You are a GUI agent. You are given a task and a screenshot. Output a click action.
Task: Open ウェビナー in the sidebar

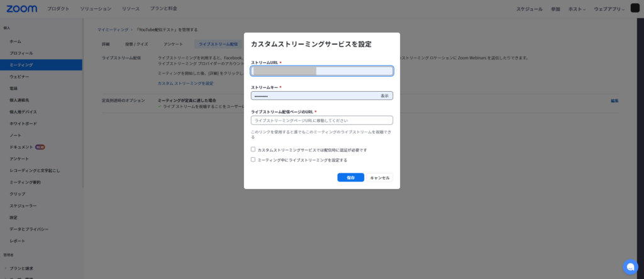[19, 77]
